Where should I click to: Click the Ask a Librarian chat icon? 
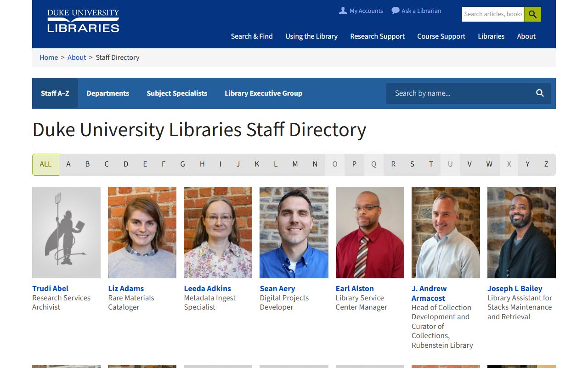(396, 11)
